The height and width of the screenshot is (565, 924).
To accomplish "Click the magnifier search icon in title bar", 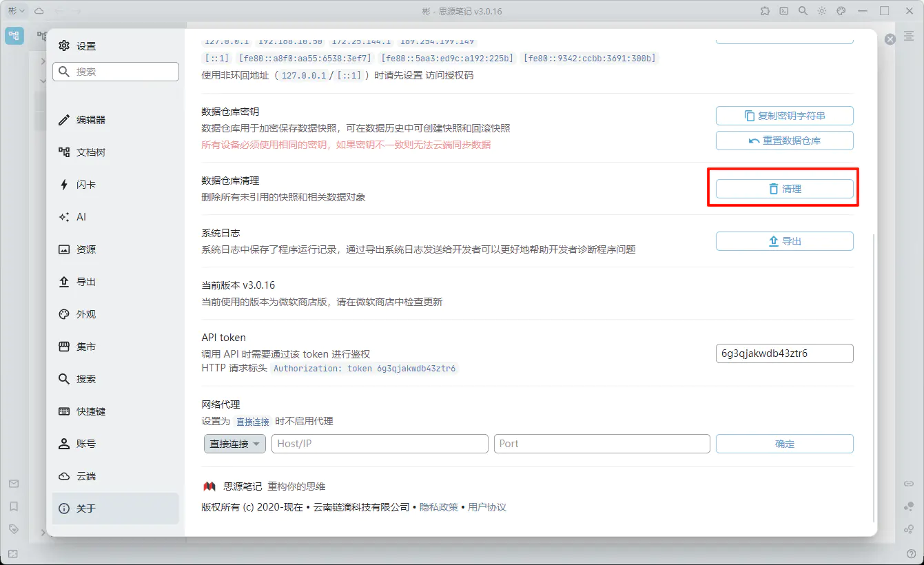I will (x=803, y=11).
